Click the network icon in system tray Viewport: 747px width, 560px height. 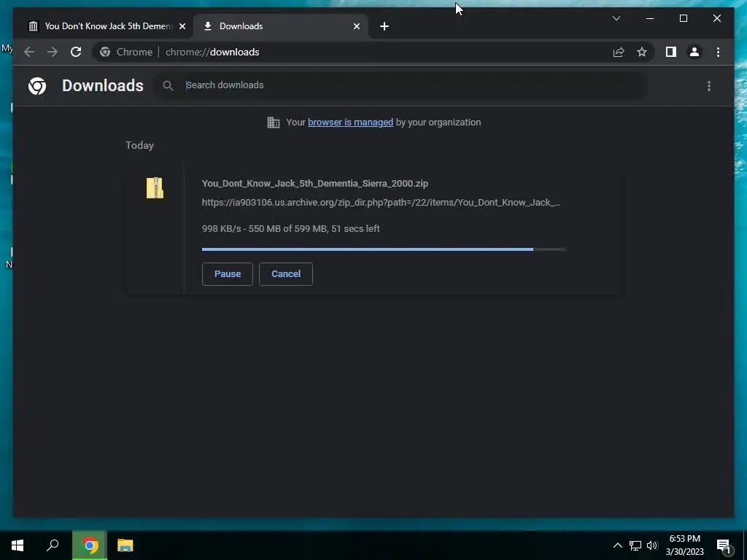point(635,545)
